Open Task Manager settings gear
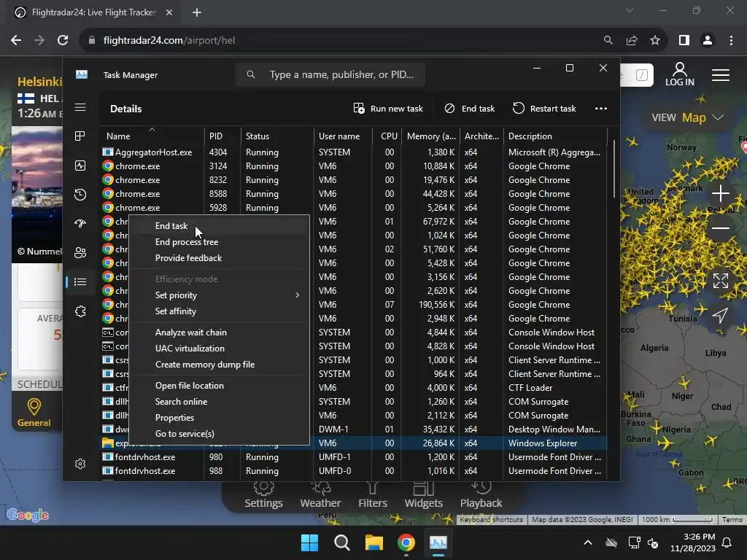 point(80,464)
